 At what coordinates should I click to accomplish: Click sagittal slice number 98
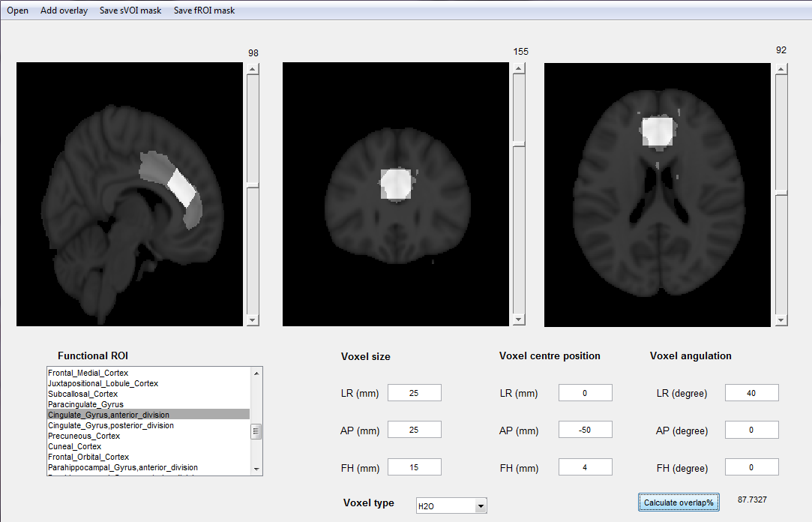253,53
